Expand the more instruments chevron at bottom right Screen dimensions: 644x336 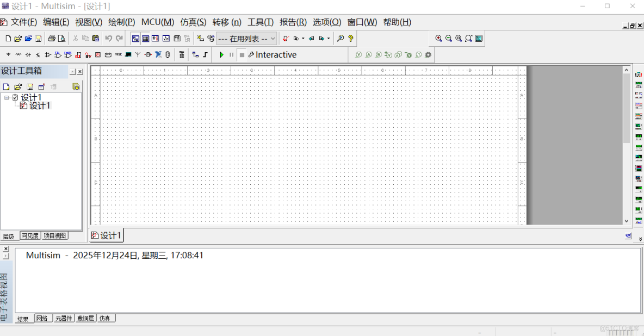(640, 239)
